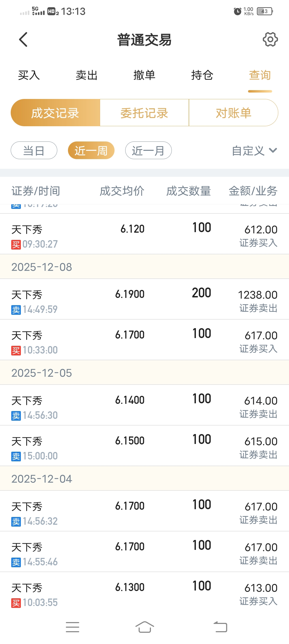Show the 委托记录 records

tap(144, 113)
